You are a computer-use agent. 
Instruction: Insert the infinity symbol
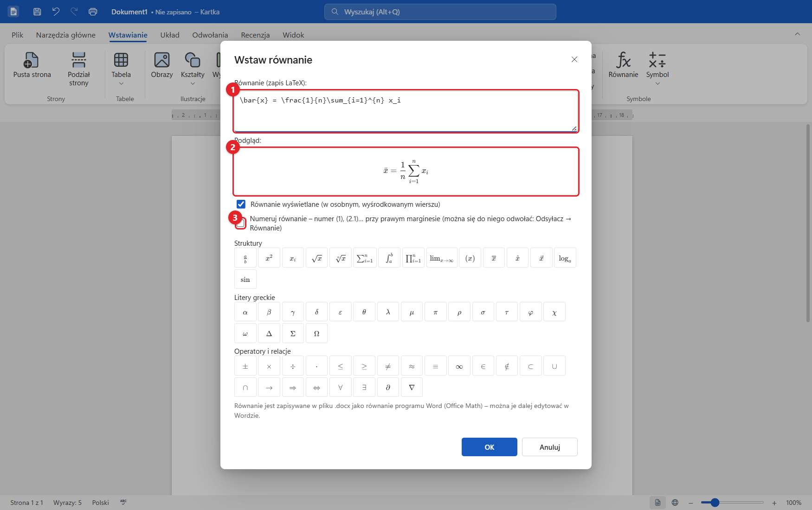tap(459, 366)
